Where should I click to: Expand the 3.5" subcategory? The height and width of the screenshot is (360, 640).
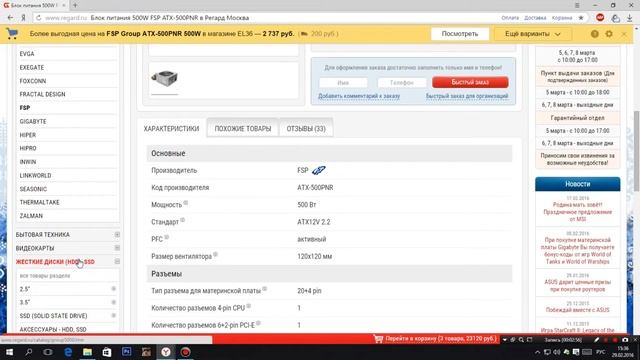(113, 302)
